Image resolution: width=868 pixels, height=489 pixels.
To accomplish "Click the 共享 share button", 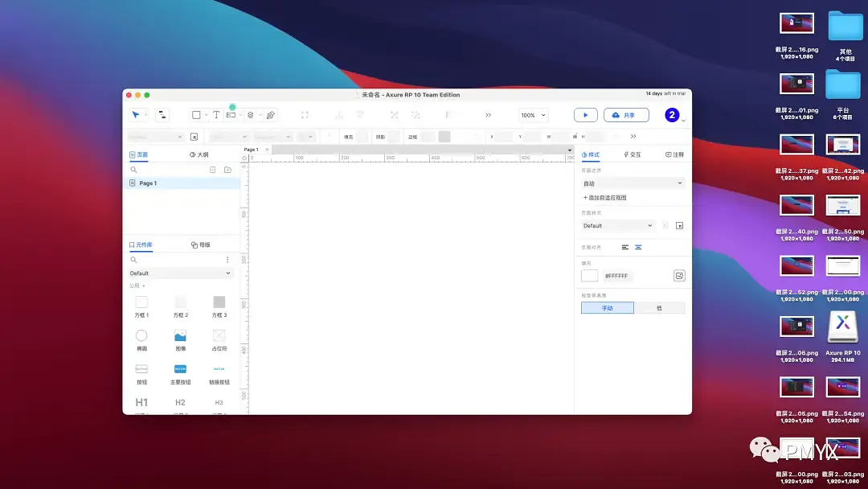I will coord(626,115).
